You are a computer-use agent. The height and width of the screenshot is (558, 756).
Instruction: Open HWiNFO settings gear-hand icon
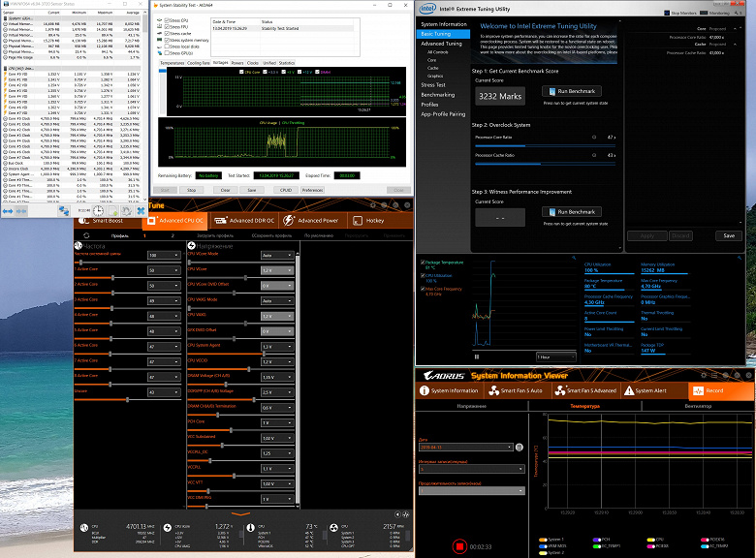pyautogui.click(x=127, y=211)
